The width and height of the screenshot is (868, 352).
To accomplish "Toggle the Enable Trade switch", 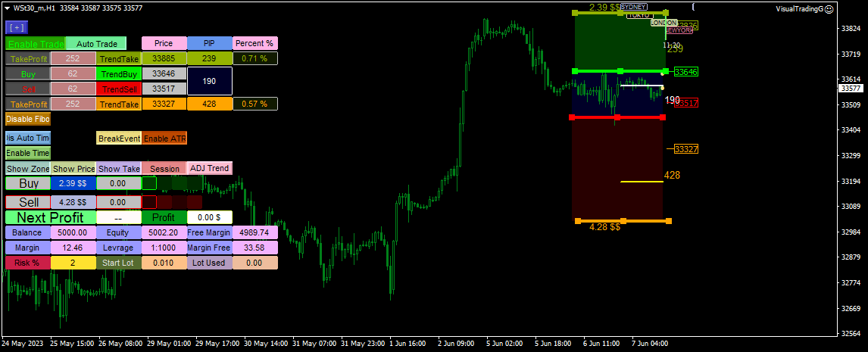I will (x=35, y=43).
